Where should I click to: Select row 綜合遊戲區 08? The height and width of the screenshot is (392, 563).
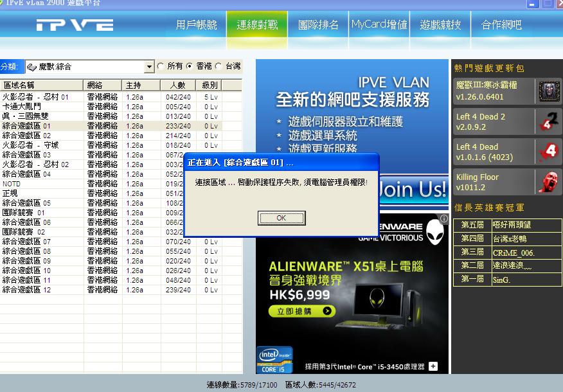(111, 251)
